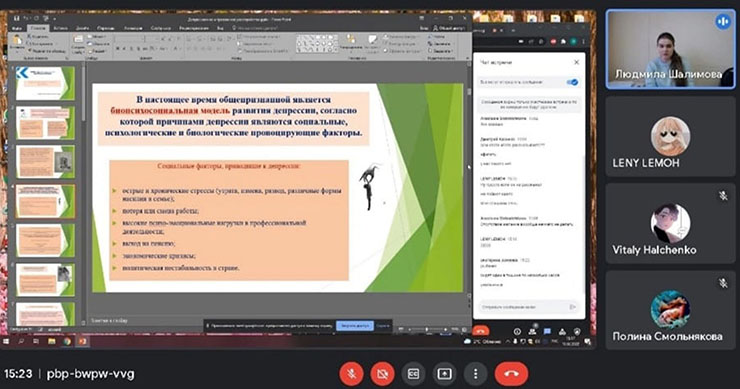Viewport: 740px width, 389px height.
Task: Switch to the Вставка ribbon tab
Action: click(x=60, y=28)
